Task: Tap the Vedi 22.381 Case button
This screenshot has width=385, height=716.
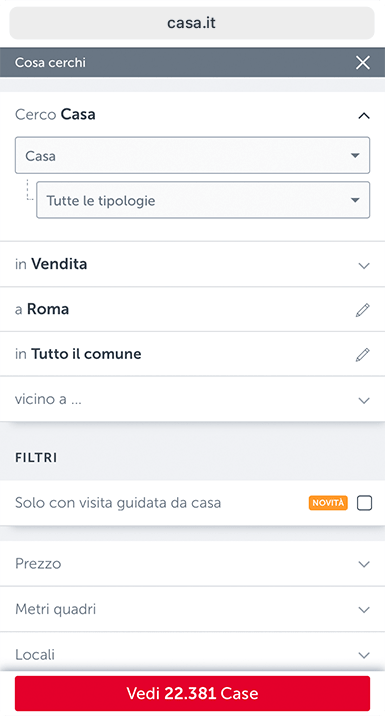Action: tap(192, 693)
